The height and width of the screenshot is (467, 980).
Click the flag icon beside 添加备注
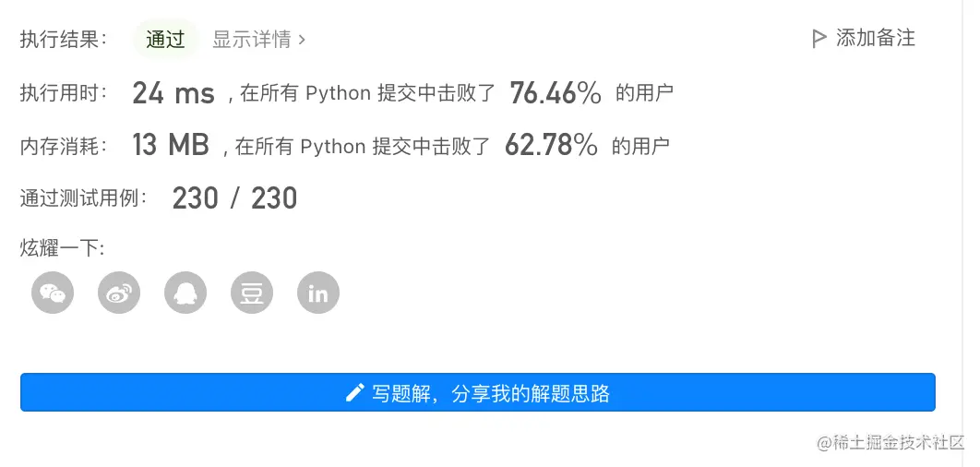[x=818, y=39]
